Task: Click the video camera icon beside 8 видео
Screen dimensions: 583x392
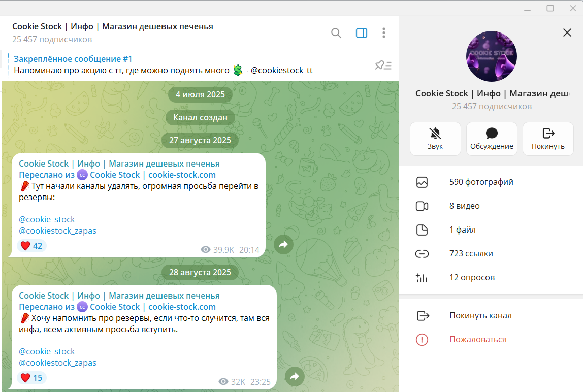Action: (422, 206)
